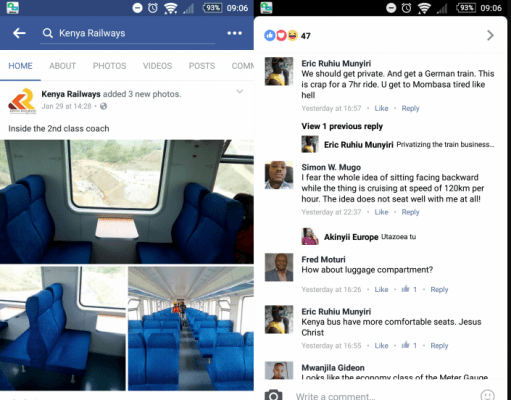The width and height of the screenshot is (511, 400).
Task: Click the search magnifier icon
Action: click(x=48, y=33)
